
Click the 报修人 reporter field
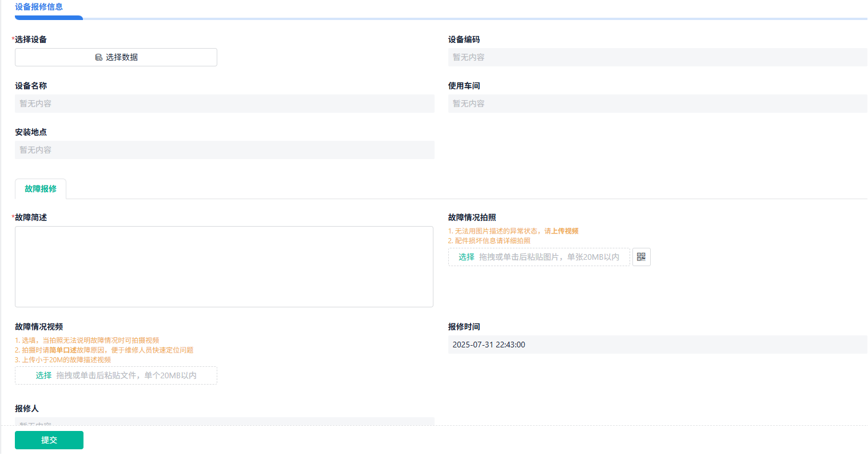223,422
